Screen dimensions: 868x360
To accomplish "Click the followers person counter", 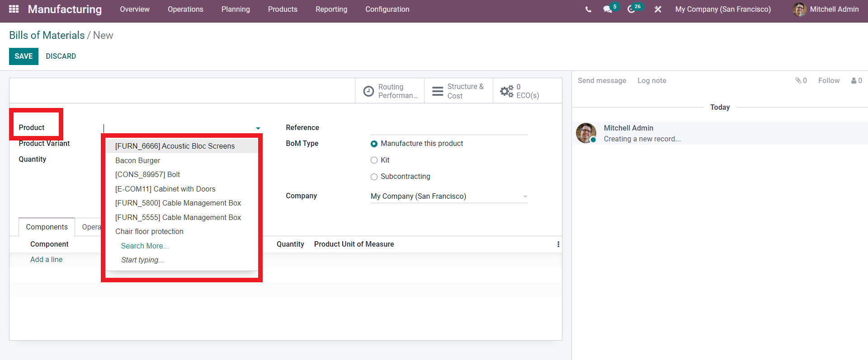I will [x=857, y=80].
